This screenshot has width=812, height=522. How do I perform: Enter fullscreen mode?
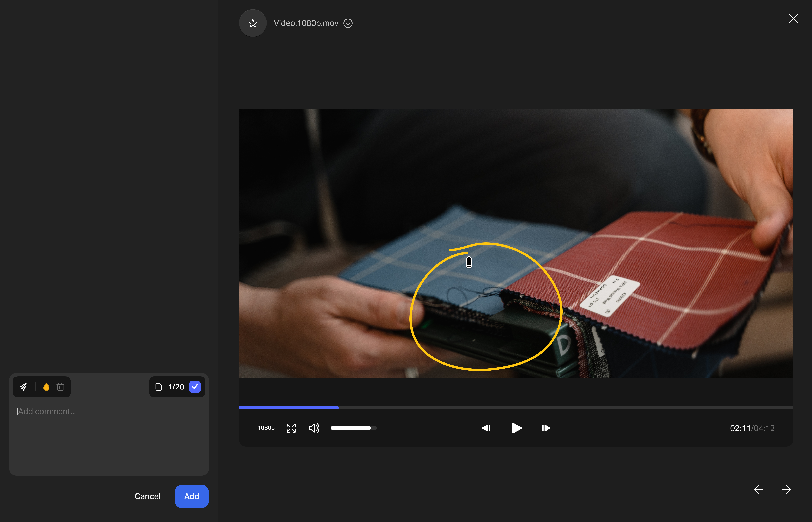point(291,428)
